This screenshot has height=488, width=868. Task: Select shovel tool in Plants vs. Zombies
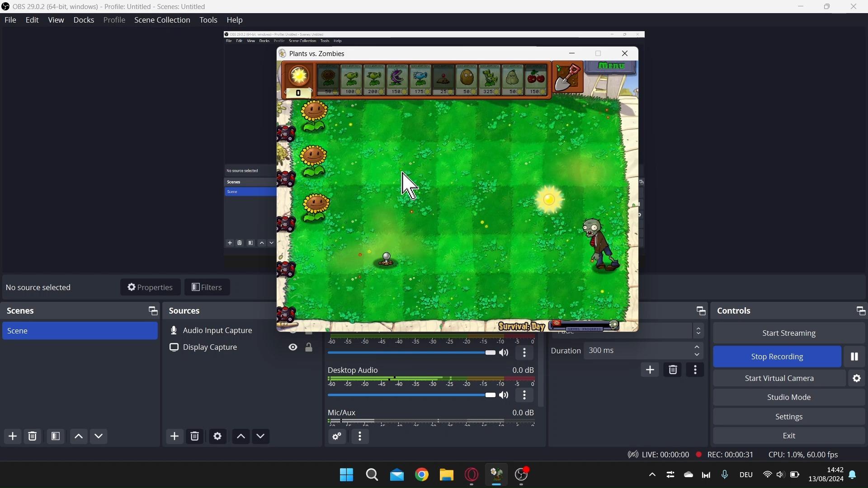point(568,78)
